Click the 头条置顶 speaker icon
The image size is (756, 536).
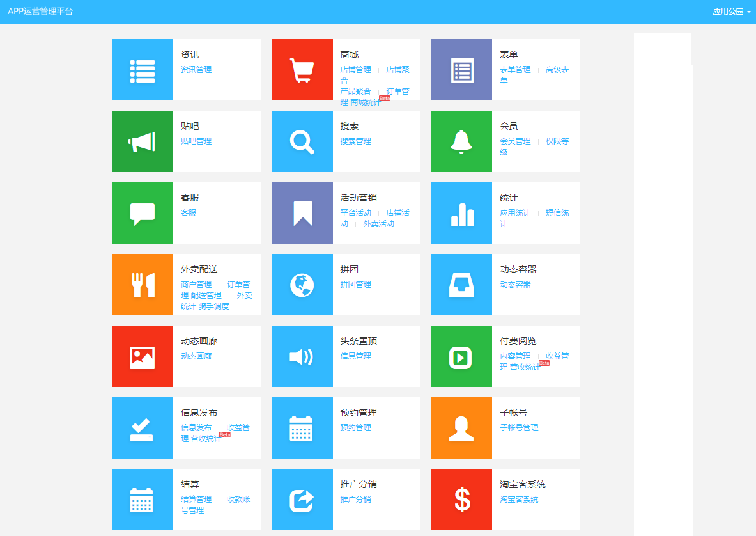302,356
